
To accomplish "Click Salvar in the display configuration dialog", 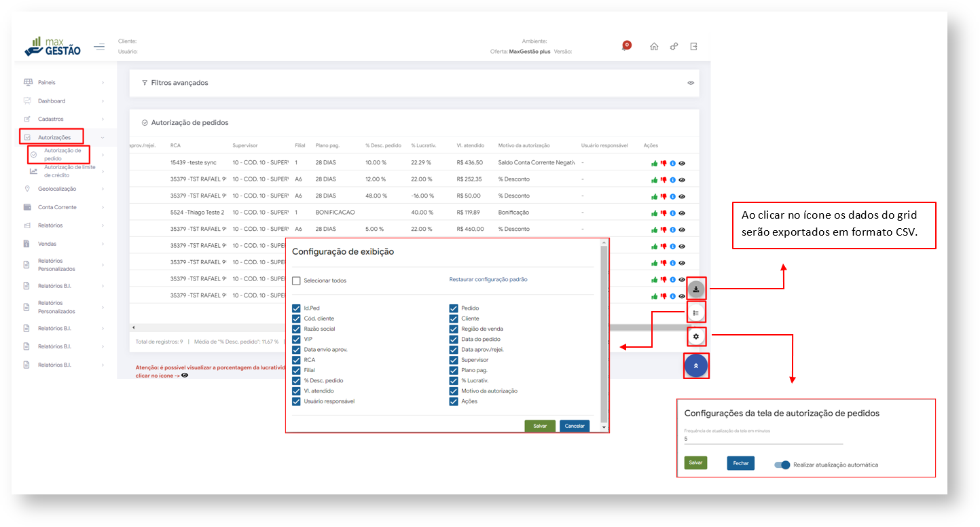I will click(540, 426).
